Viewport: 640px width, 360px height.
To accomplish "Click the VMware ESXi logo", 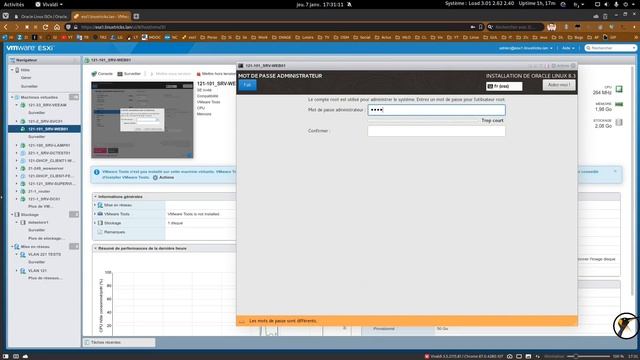I will pos(30,48).
